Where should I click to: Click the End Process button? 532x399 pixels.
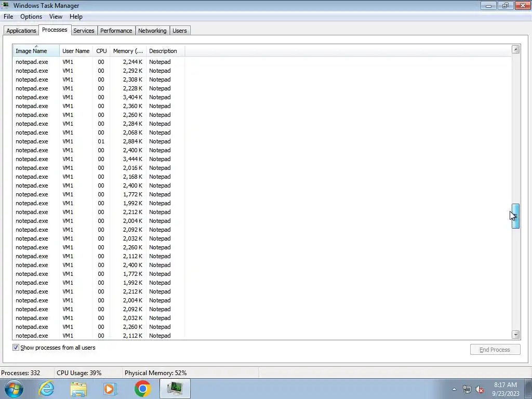[x=495, y=350]
